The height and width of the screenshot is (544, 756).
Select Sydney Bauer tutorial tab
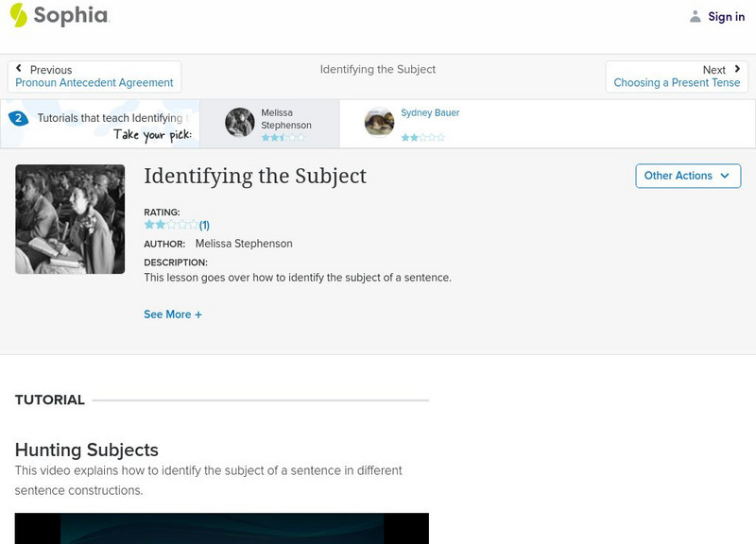[430, 113]
